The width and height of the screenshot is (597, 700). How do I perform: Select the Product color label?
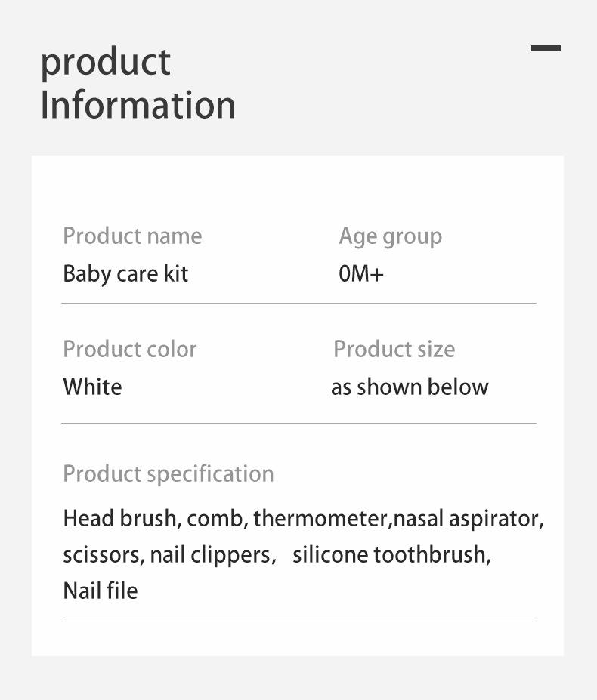click(129, 349)
